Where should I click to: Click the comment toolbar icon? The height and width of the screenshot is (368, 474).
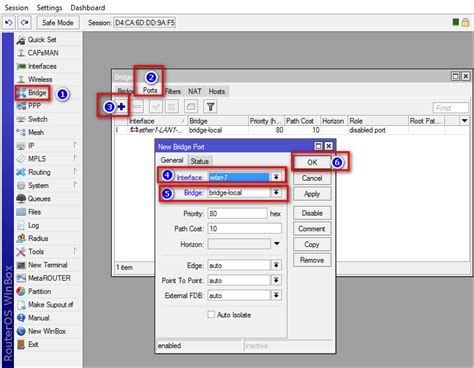[191, 107]
